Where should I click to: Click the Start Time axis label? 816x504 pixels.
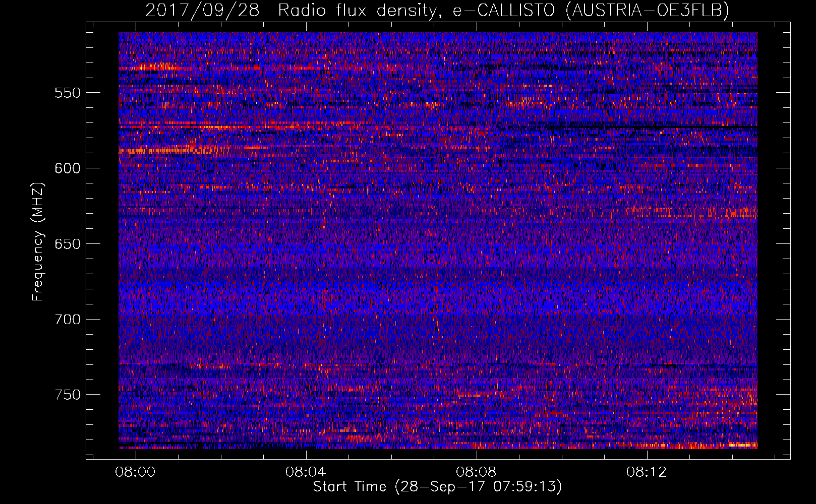pos(437,487)
